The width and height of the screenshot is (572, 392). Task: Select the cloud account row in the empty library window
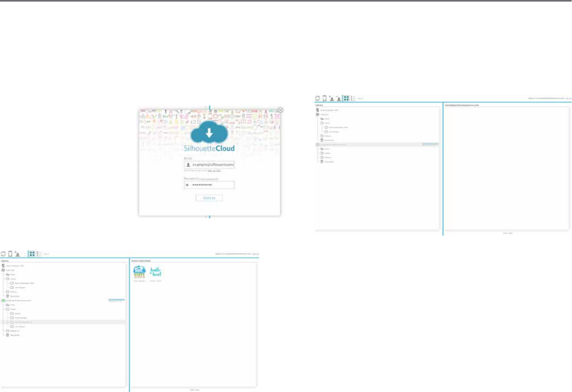click(x=377, y=144)
